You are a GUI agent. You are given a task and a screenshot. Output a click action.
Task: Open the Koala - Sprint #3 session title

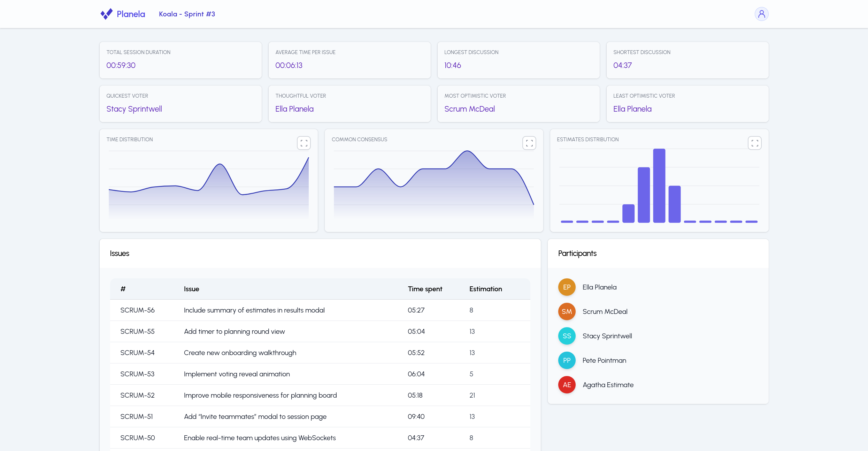click(187, 14)
